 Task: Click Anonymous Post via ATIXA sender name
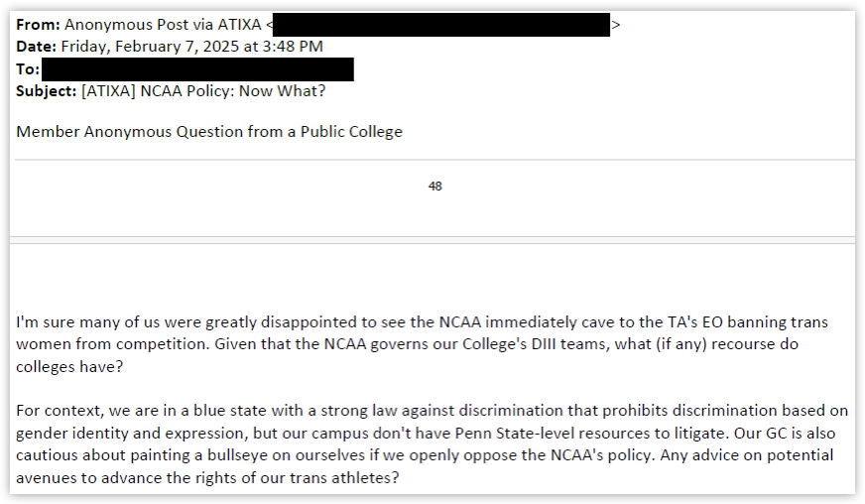(x=163, y=25)
